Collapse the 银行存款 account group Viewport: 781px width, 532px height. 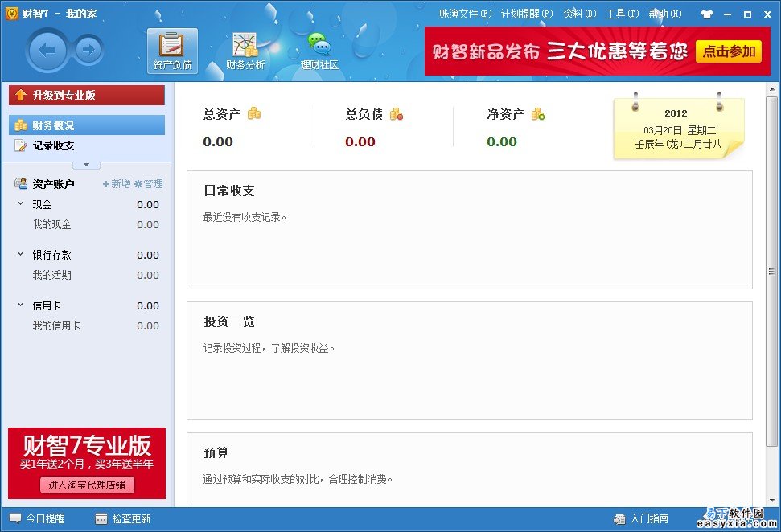pos(21,255)
